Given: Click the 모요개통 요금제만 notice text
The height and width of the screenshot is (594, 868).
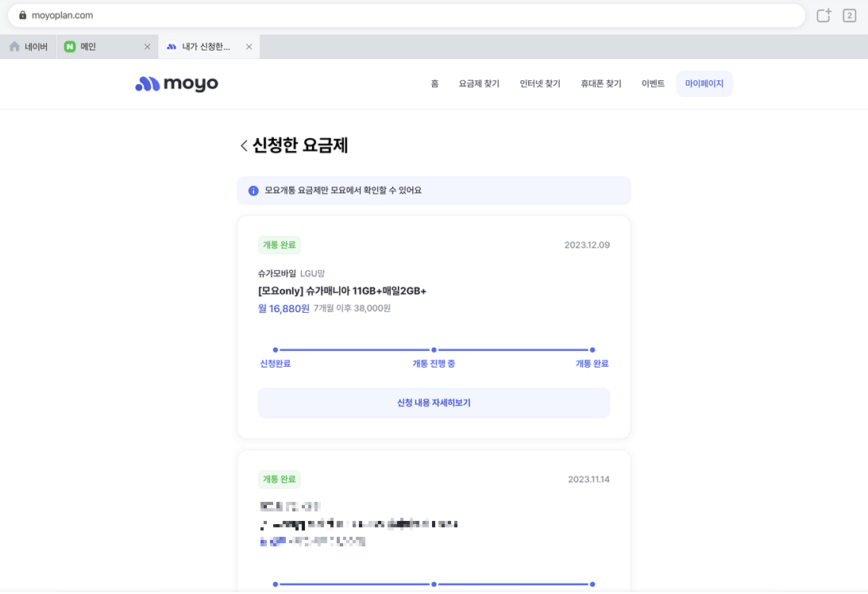Looking at the screenshot, I should click(x=343, y=191).
